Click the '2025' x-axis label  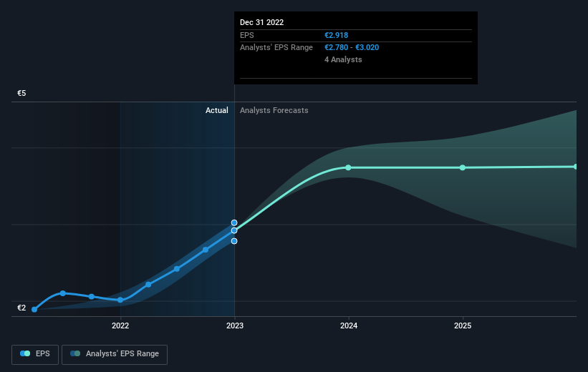pyautogui.click(x=463, y=325)
